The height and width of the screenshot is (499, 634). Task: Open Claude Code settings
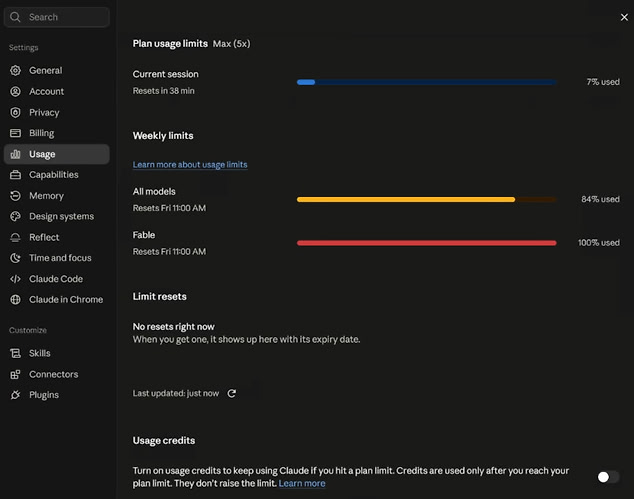[x=57, y=279]
